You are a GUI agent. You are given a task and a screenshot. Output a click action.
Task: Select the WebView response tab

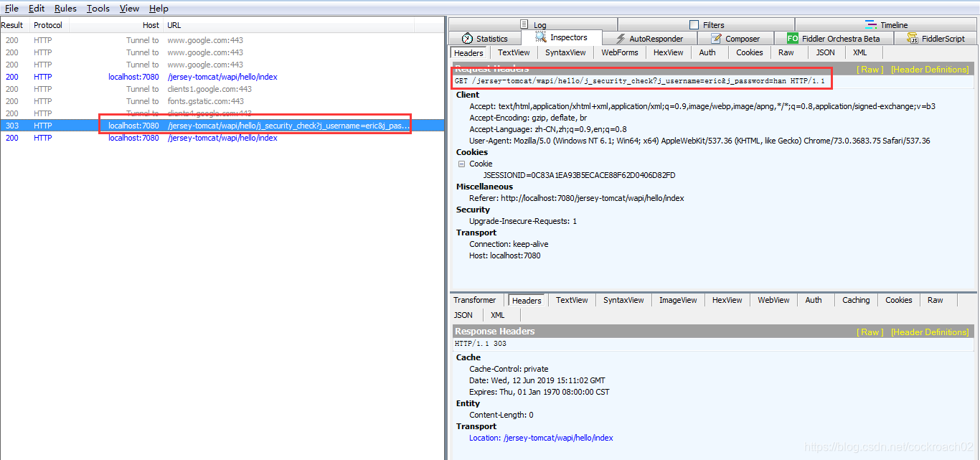[773, 300]
